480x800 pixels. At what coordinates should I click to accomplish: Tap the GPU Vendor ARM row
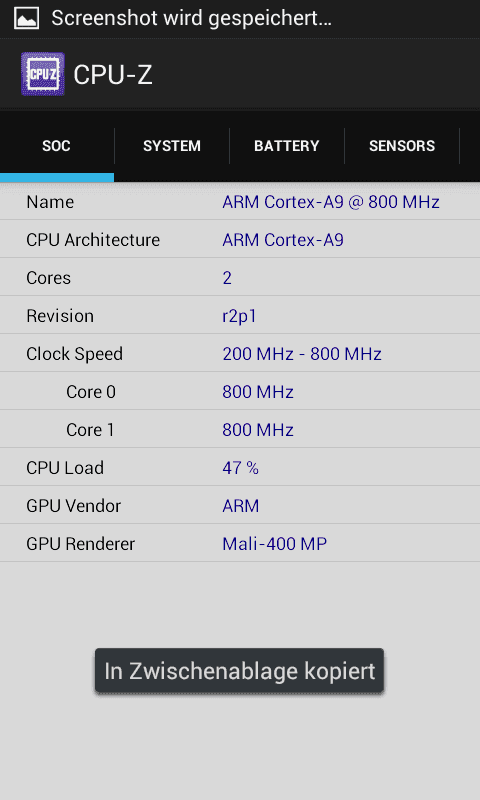click(x=240, y=505)
